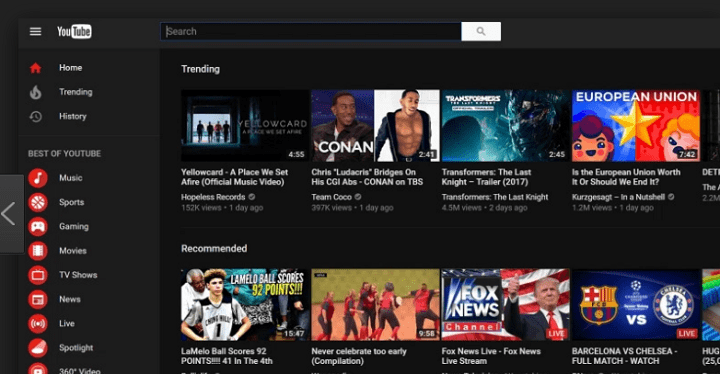Open News in the sidebar
The image size is (720, 374).
69,299
